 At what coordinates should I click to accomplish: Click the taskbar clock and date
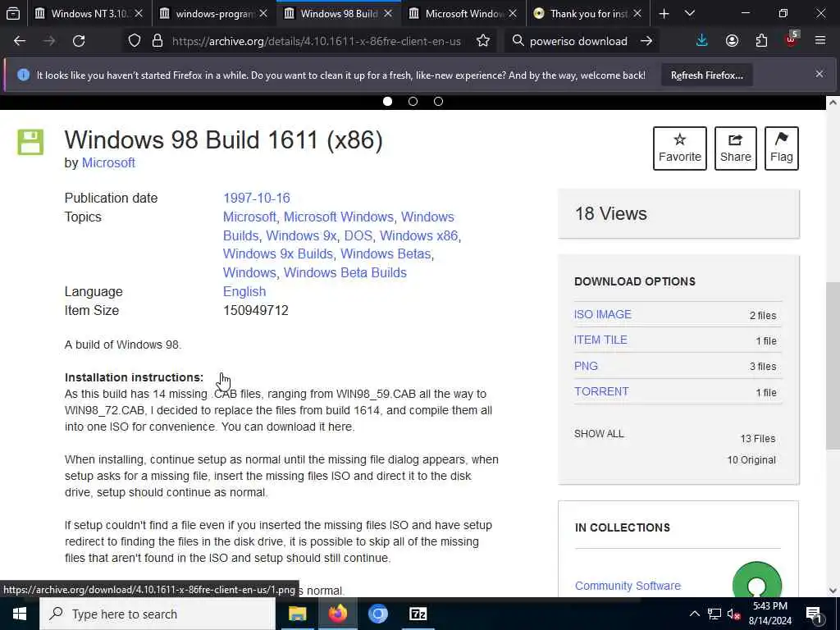(770, 614)
